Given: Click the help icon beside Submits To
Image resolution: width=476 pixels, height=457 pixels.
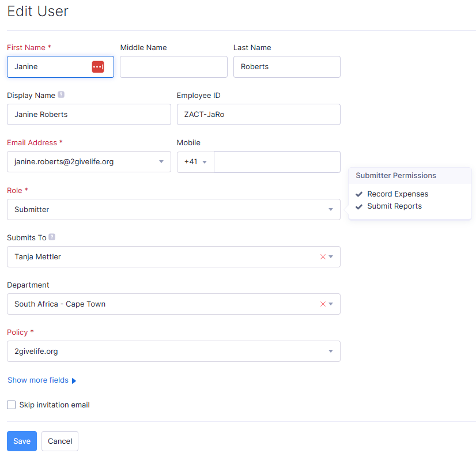Looking at the screenshot, I should tap(52, 237).
